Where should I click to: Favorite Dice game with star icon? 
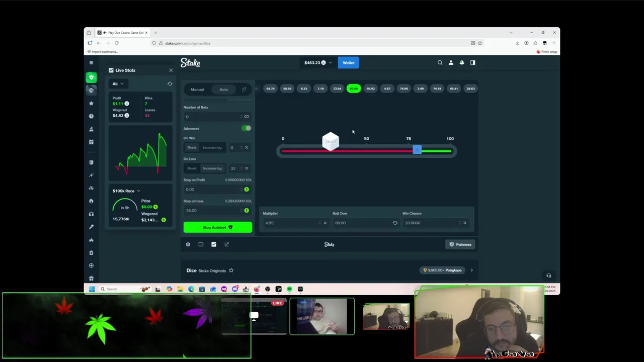(x=231, y=270)
